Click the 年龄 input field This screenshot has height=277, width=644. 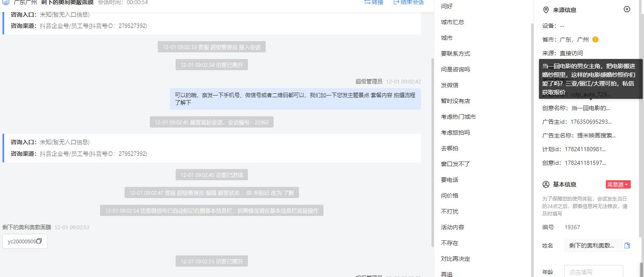tap(593, 272)
